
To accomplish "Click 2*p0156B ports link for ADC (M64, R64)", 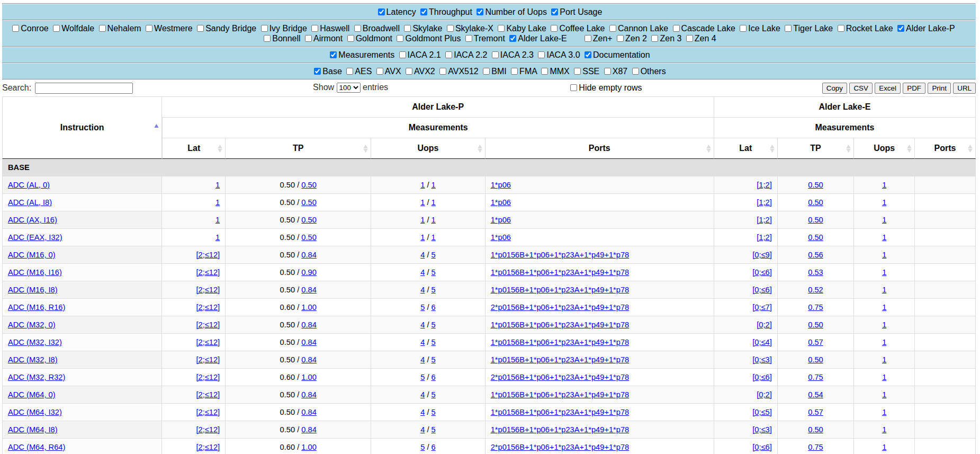I will point(560,447).
